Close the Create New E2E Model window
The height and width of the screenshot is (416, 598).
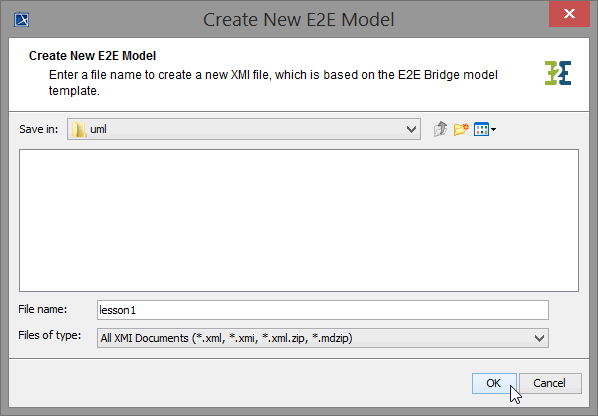(x=569, y=14)
